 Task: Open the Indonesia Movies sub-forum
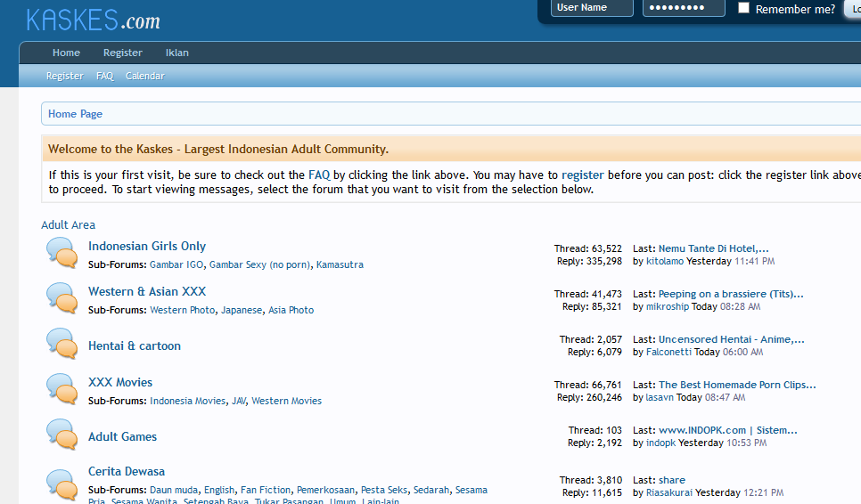188,401
